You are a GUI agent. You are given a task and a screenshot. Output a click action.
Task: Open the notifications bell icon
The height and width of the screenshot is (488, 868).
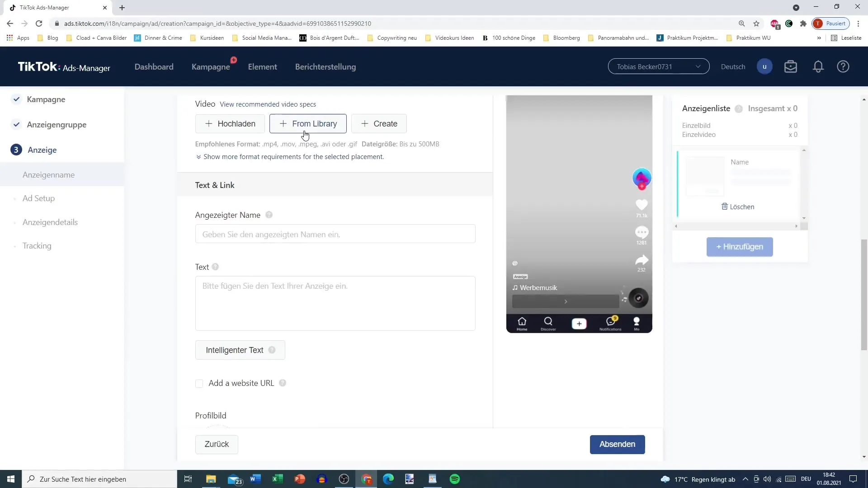(818, 67)
